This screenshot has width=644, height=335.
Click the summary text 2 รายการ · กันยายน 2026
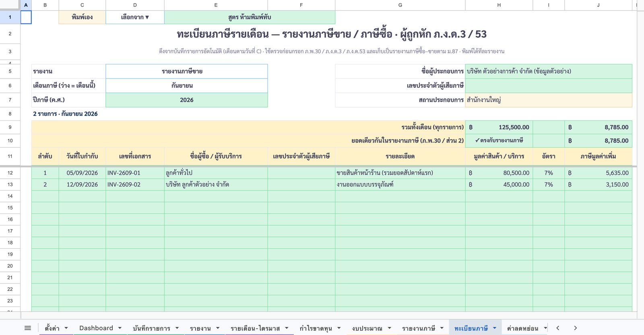pyautogui.click(x=65, y=114)
